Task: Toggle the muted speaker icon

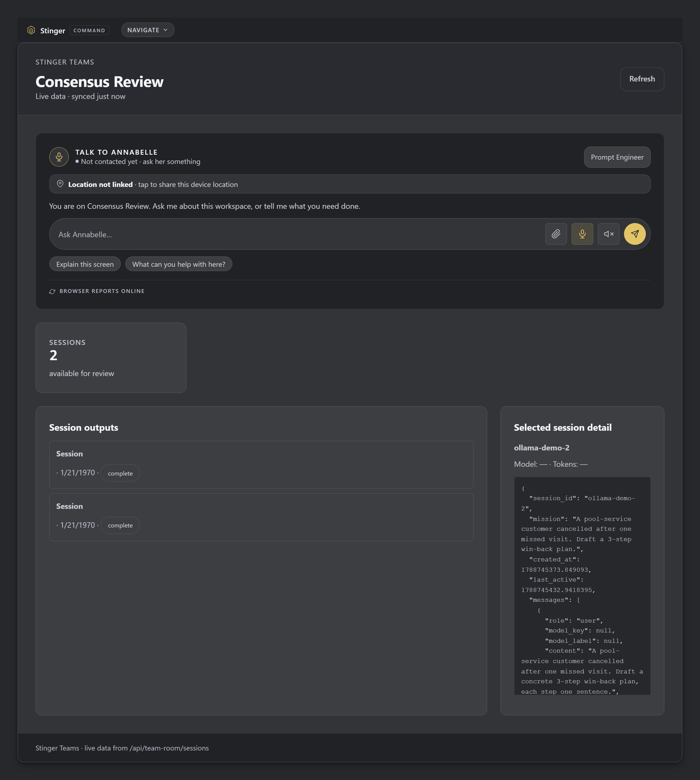Action: 608,234
